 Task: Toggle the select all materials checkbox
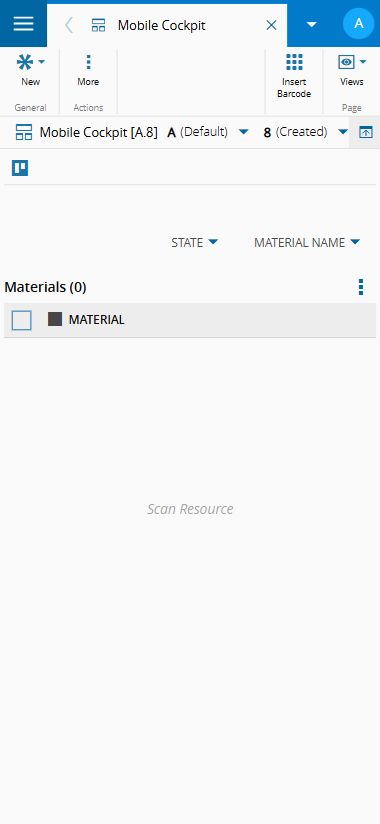[22, 320]
